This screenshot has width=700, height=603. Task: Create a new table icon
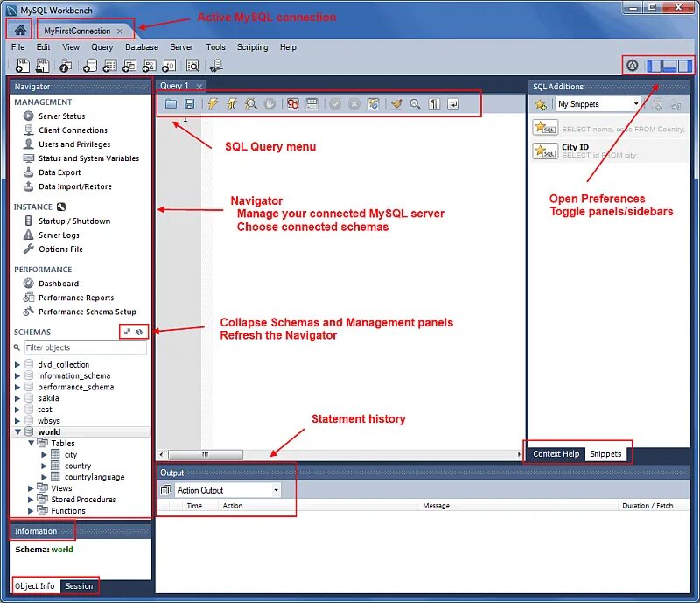(x=110, y=66)
